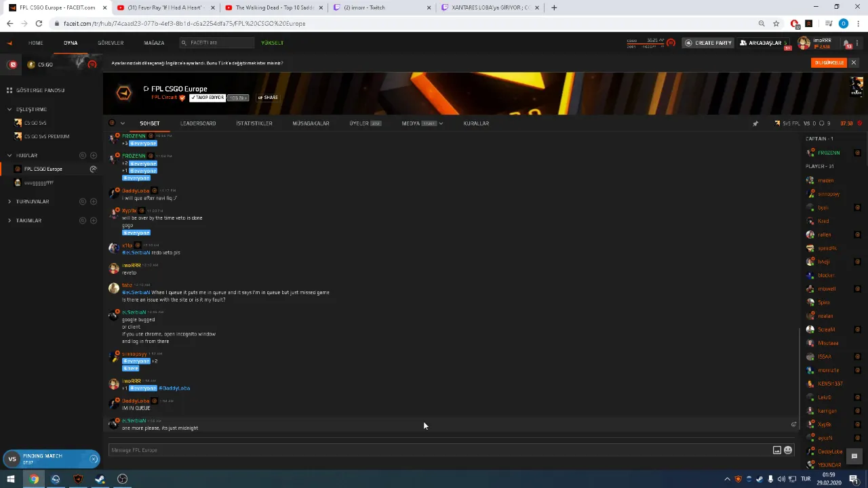Click the FACEIT'i ara search field

click(217, 43)
